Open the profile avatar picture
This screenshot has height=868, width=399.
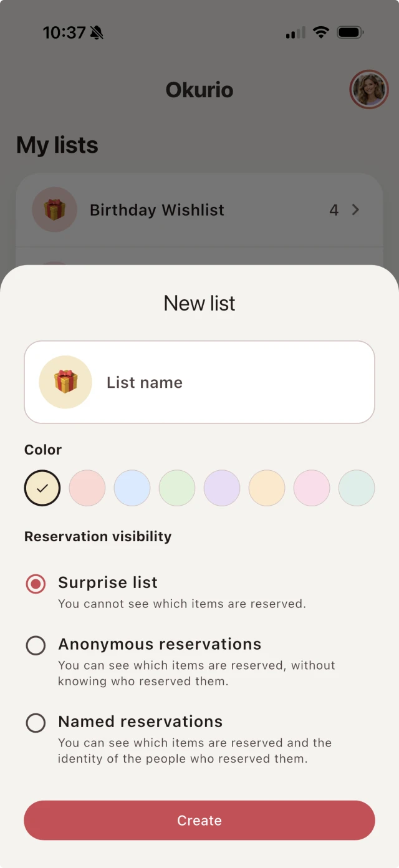click(369, 89)
